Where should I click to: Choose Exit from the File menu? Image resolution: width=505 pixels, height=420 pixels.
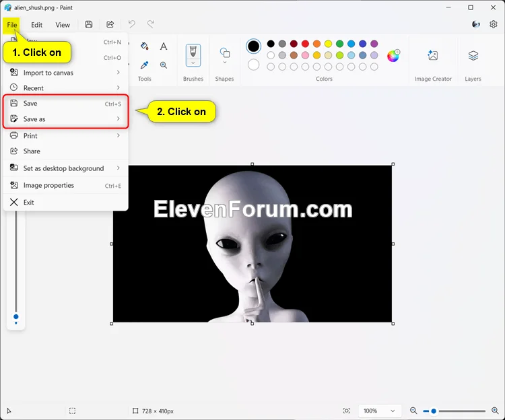(66, 202)
